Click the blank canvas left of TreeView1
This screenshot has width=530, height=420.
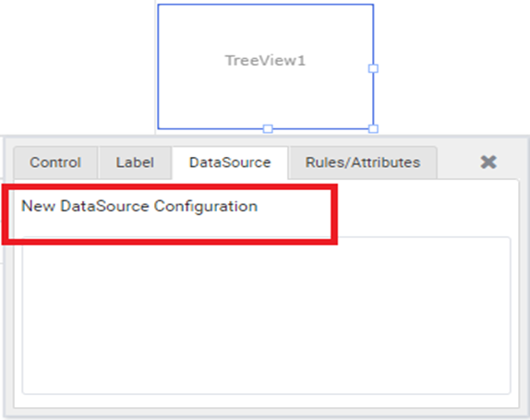[78, 67]
